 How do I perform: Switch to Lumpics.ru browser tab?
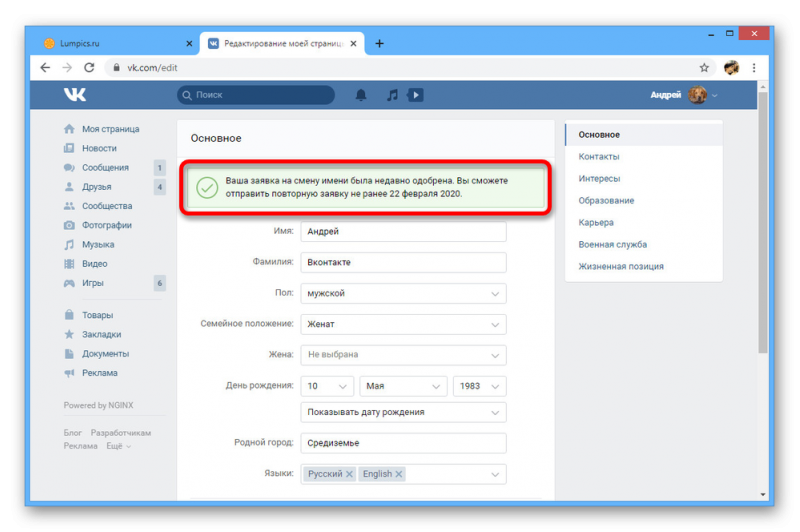[119, 43]
